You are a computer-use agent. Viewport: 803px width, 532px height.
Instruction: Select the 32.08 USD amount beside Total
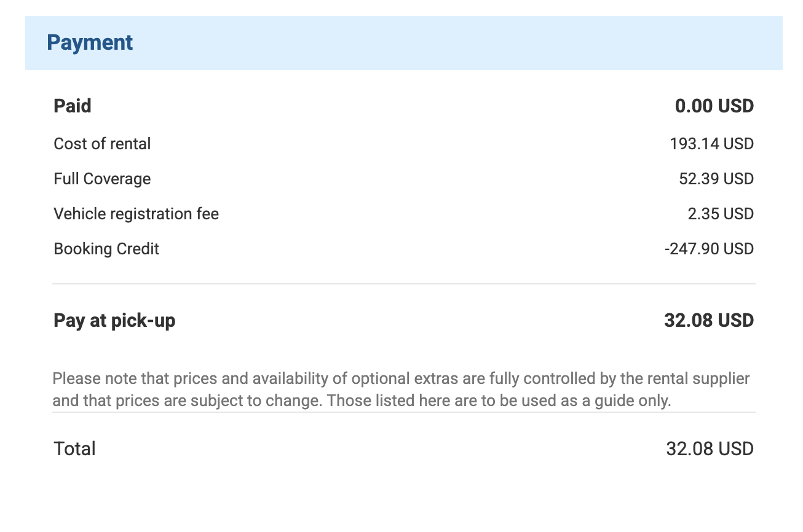710,448
